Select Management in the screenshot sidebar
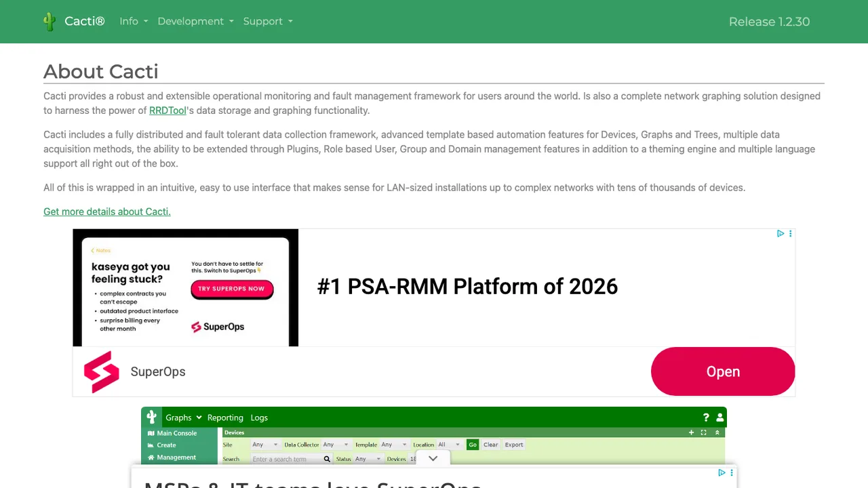 pos(172,457)
